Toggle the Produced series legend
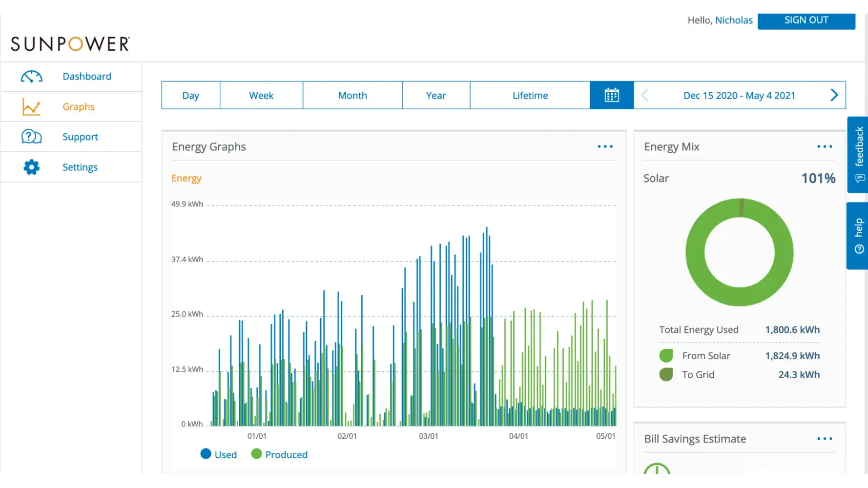The height and width of the screenshot is (488, 868). point(279,454)
